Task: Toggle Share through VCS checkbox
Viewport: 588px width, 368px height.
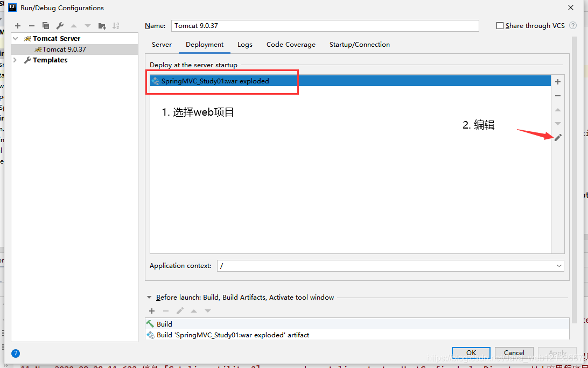Action: [500, 25]
